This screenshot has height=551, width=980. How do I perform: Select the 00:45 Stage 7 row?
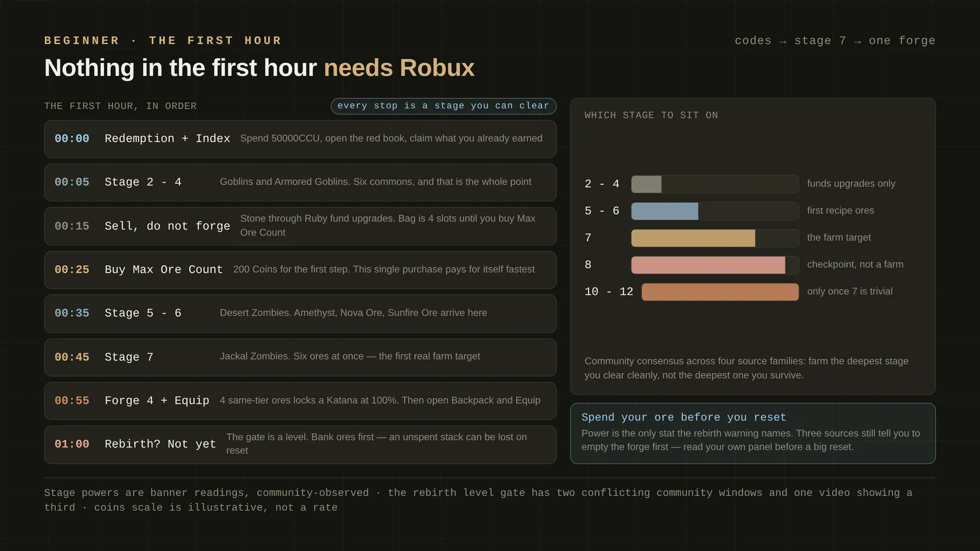coord(300,358)
